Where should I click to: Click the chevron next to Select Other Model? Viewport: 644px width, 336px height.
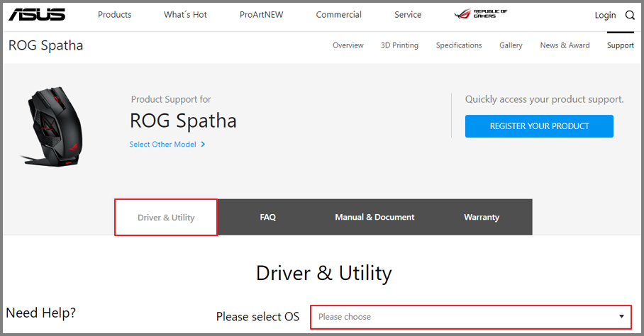click(x=203, y=145)
